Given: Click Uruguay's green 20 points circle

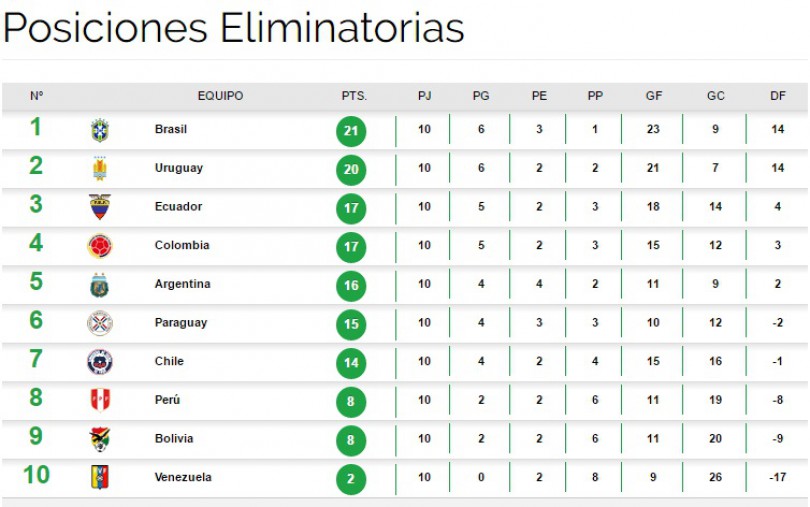Looking at the screenshot, I should tap(351, 170).
